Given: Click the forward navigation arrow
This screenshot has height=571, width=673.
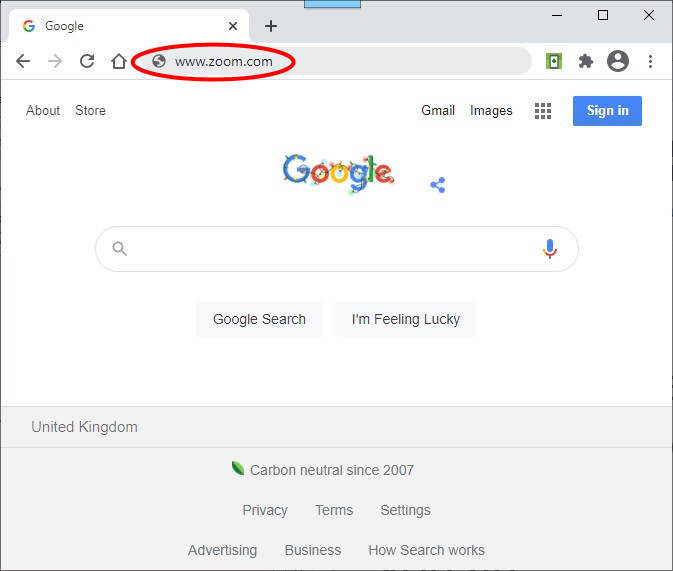Looking at the screenshot, I should point(55,61).
